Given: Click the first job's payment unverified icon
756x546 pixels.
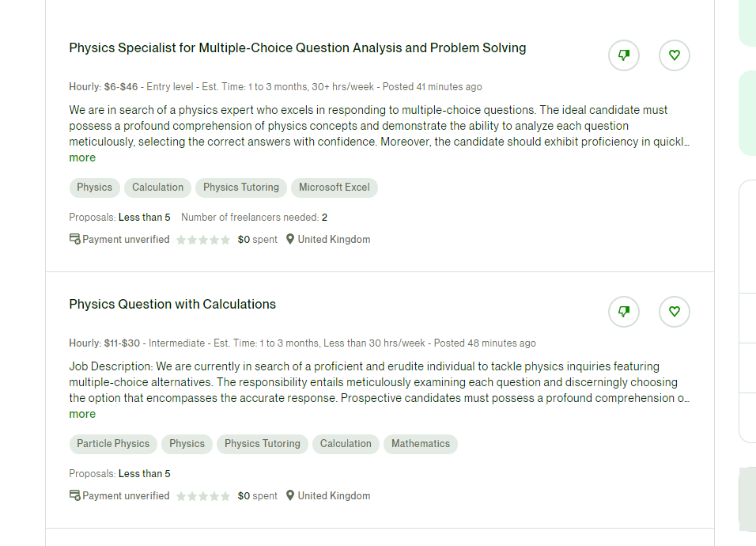Looking at the screenshot, I should pyautogui.click(x=75, y=239).
